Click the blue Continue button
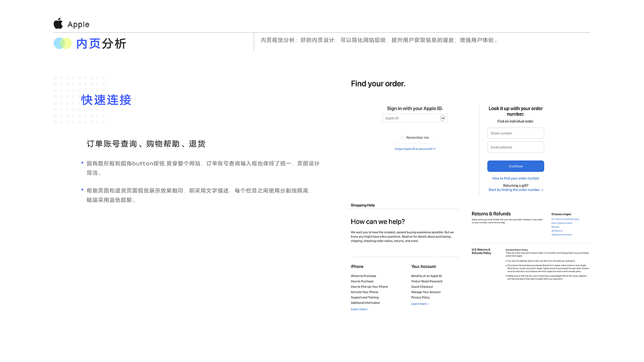The width and height of the screenshot is (644, 362). 515,166
